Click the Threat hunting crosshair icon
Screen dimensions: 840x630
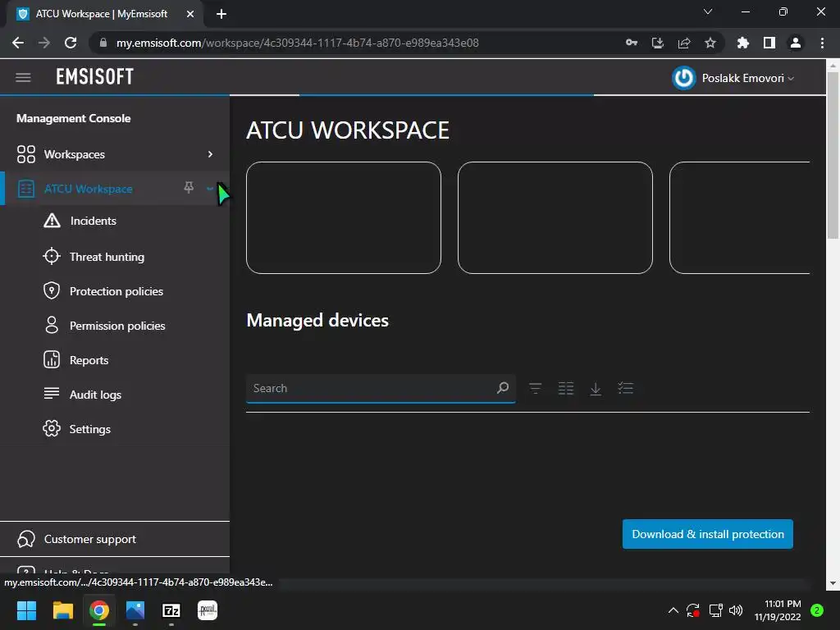coord(52,257)
